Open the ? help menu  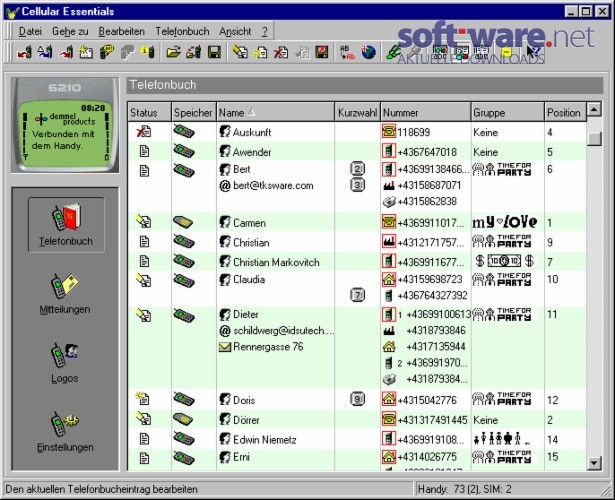click(x=265, y=31)
